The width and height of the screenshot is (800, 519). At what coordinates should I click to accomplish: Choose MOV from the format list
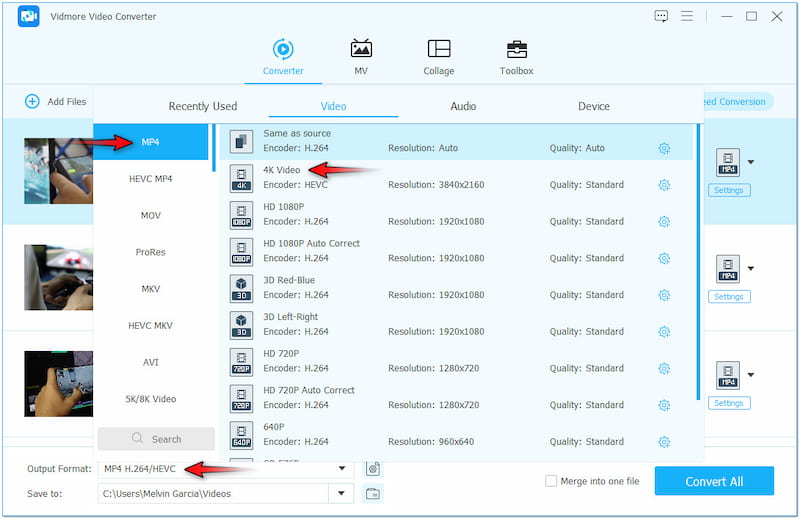pyautogui.click(x=151, y=216)
